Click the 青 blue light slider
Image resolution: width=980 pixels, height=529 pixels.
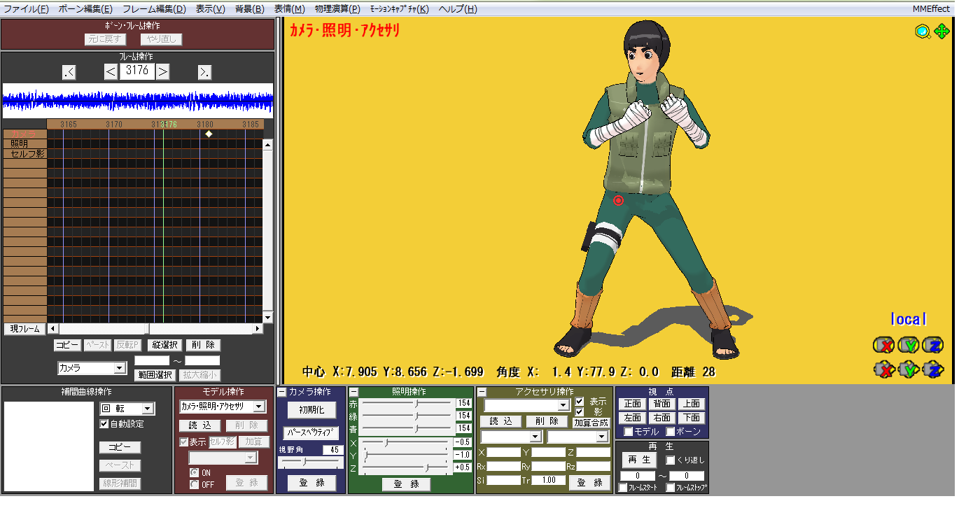pos(407,428)
